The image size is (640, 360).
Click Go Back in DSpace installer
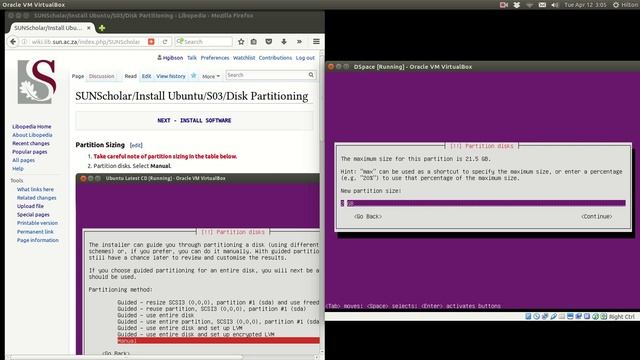point(368,216)
